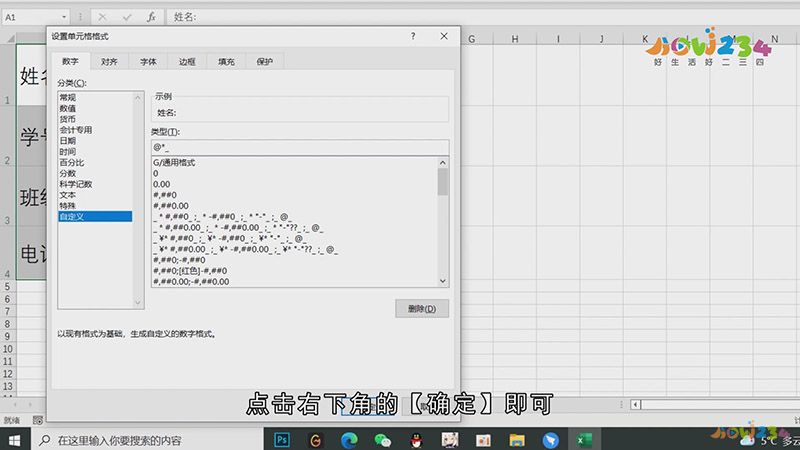Switch to the 填充 tab
The width and height of the screenshot is (800, 450).
point(226,62)
